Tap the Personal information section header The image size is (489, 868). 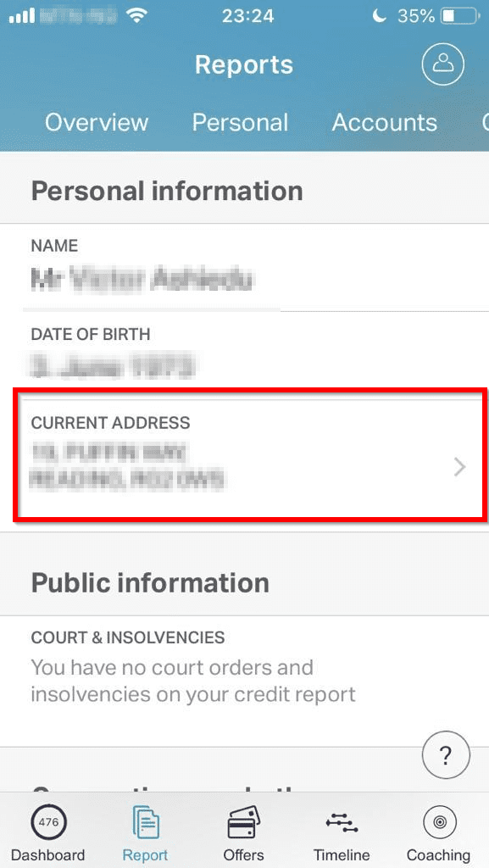[x=167, y=191]
